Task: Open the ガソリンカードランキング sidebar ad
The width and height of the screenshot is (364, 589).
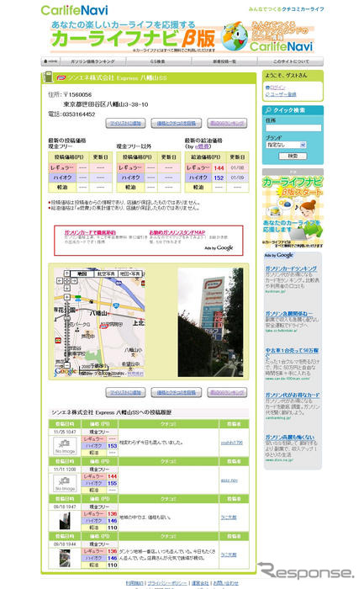Action: pyautogui.click(x=291, y=268)
